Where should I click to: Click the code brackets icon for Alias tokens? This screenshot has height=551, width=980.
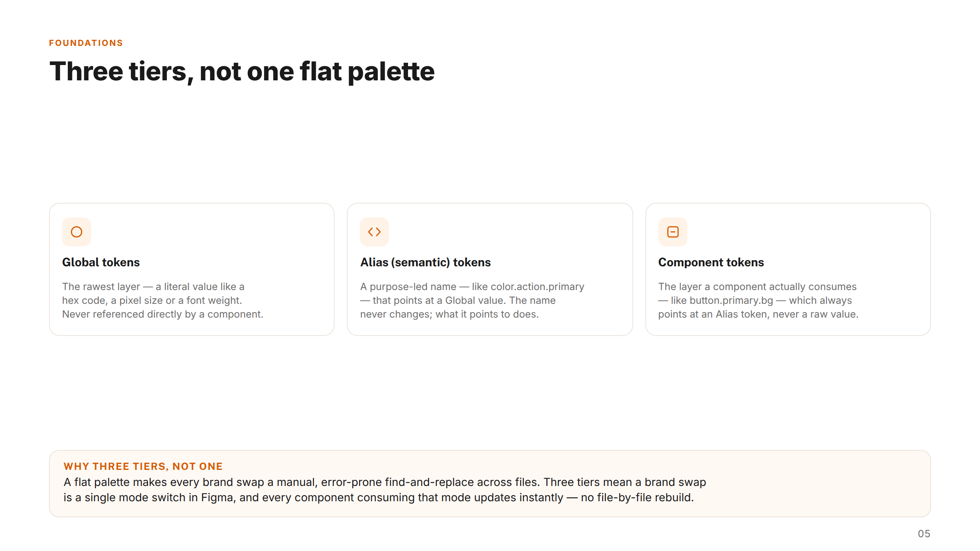coord(374,232)
